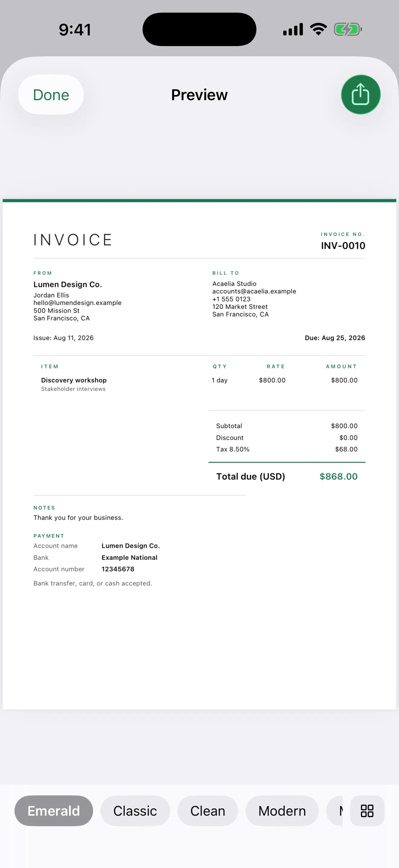Tap the $68.00 tax amount

[x=346, y=449]
